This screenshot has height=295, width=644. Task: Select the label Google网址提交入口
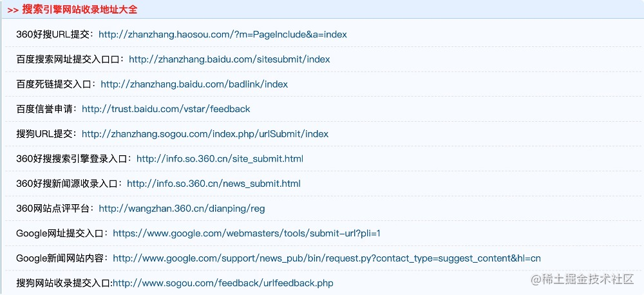[59, 233]
